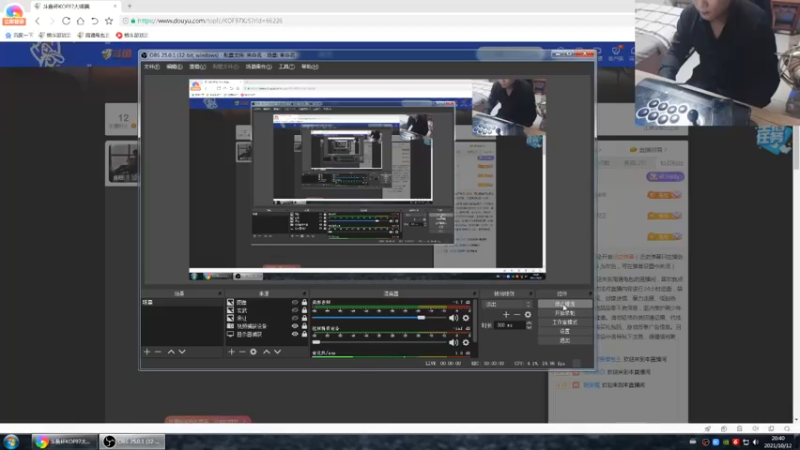Viewport: 800px width, 450px height.
Task: Remove the transition with the minus icon in the 转场特效 panel
Action: (517, 314)
